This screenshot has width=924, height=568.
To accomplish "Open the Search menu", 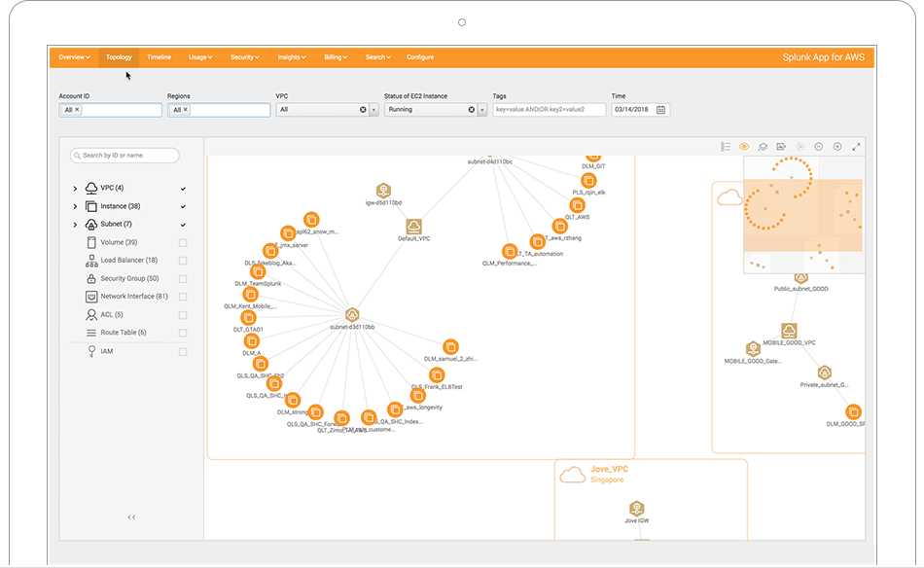I will click(x=377, y=57).
